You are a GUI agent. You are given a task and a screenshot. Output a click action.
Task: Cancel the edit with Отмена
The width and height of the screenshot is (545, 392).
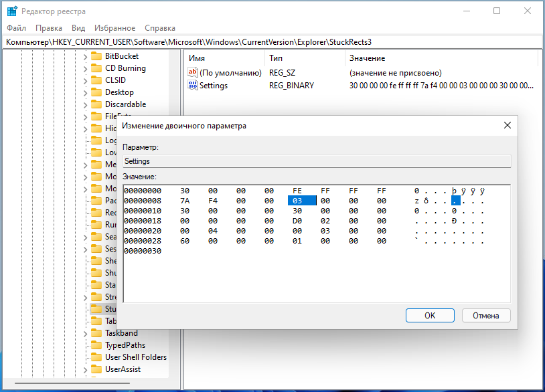click(x=486, y=315)
